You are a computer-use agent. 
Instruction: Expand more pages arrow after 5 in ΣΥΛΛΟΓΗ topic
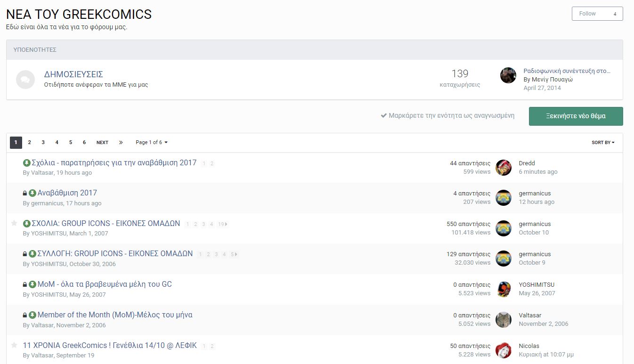(x=236, y=254)
